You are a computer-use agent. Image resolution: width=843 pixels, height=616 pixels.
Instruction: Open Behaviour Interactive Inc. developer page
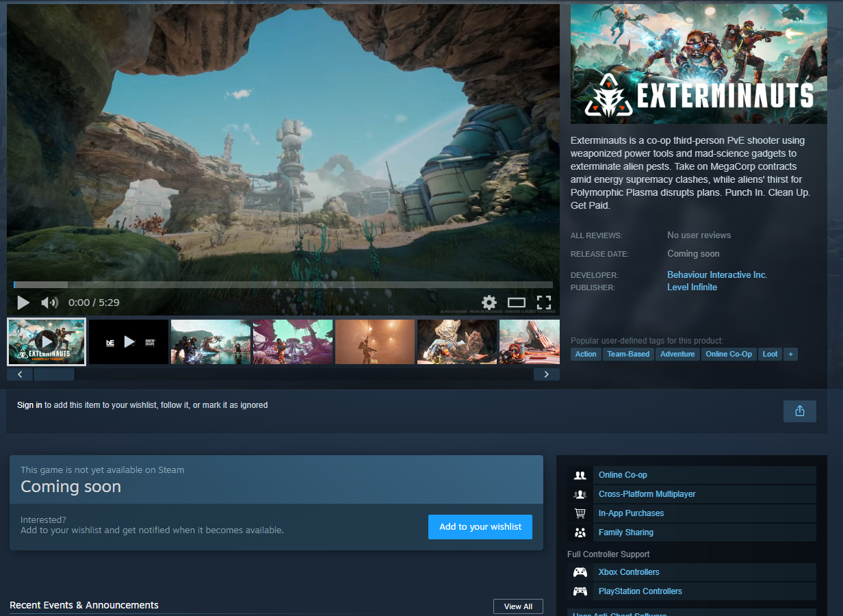[x=717, y=274]
